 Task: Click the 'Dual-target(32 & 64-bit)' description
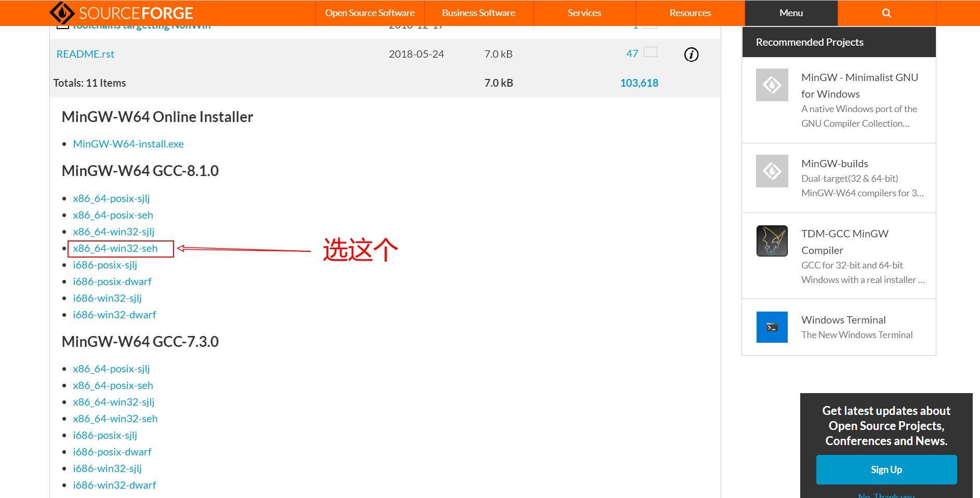click(x=863, y=186)
